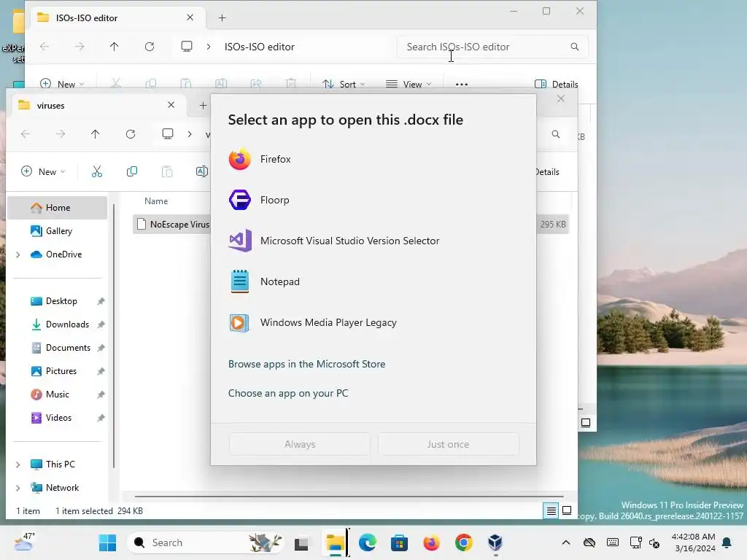
Task: Open the pinned Videos folder
Action: [x=57, y=418]
